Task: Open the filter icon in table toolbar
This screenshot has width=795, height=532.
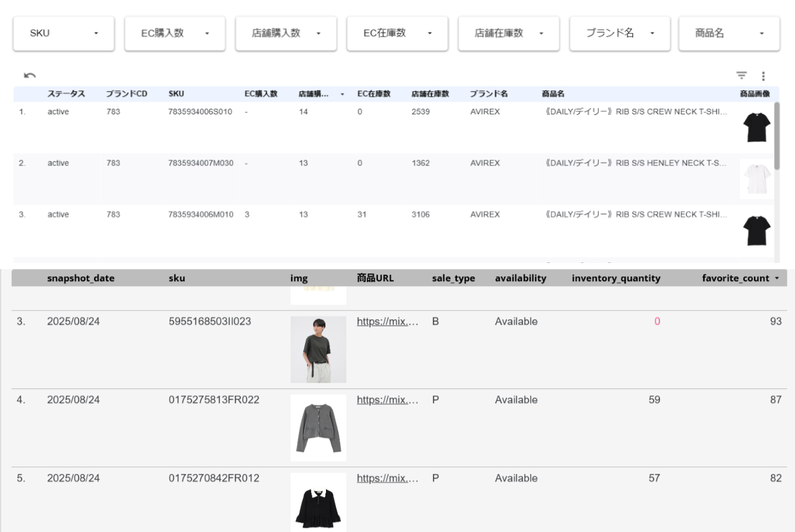Action: (x=741, y=76)
